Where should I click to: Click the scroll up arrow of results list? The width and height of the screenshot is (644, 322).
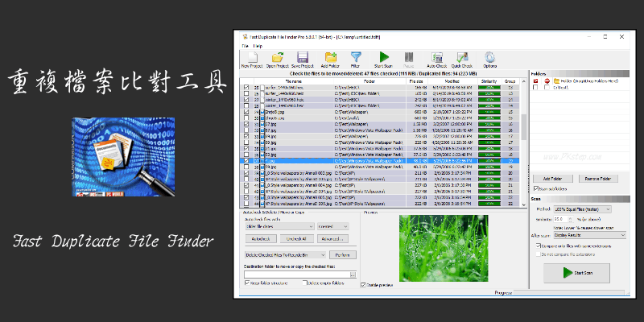click(524, 82)
